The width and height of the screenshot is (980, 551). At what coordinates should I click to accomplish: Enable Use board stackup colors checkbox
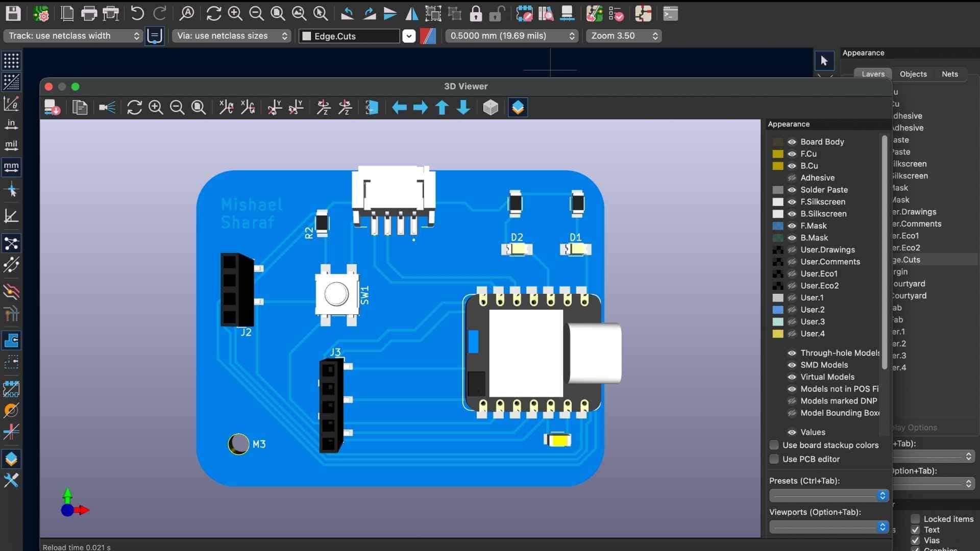pyautogui.click(x=774, y=445)
